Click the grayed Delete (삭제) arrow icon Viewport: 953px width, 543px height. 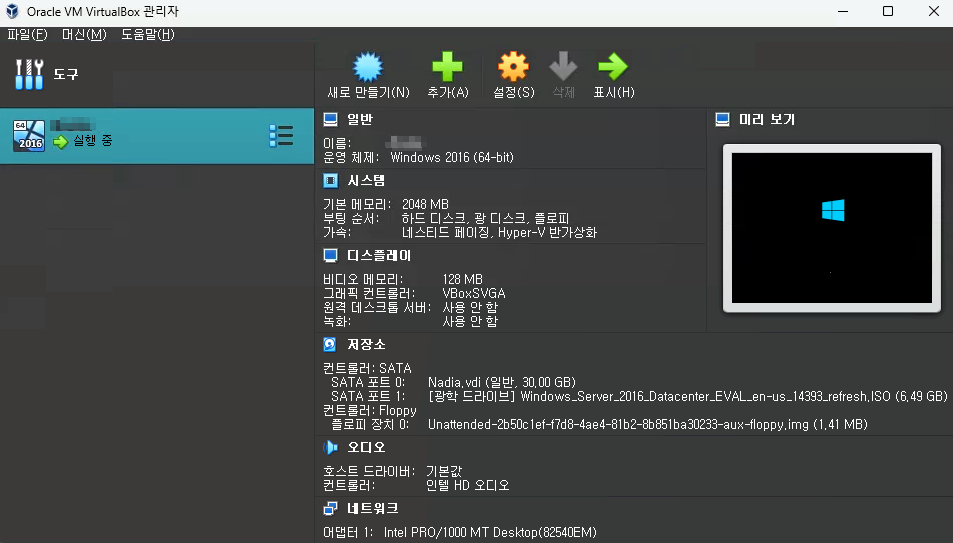click(563, 66)
